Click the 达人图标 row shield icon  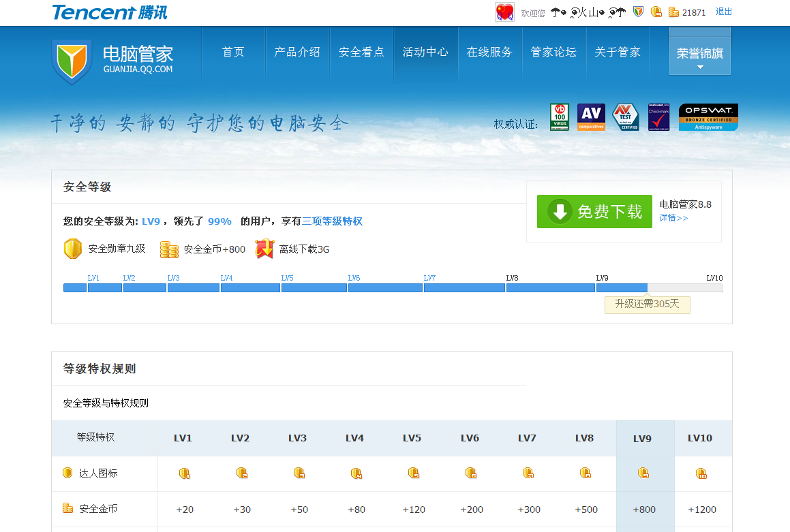(67, 473)
